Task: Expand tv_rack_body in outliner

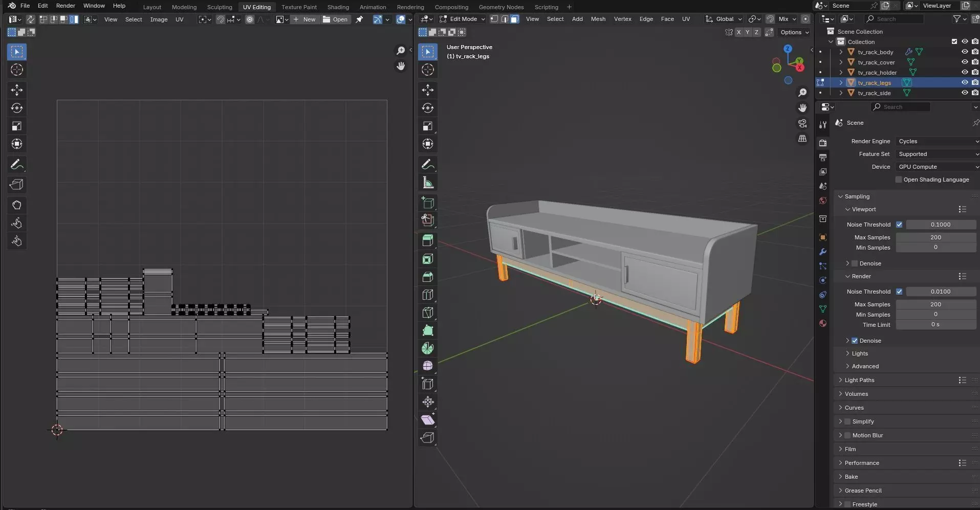Action: click(x=841, y=52)
